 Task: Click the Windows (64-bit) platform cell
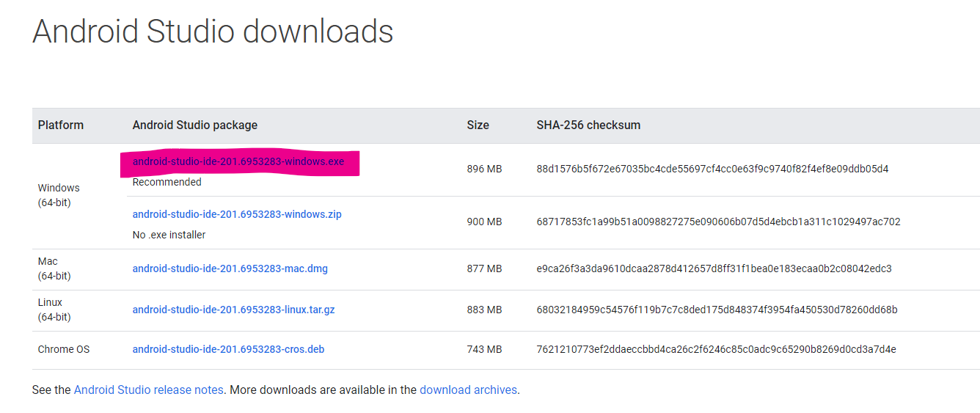[59, 195]
